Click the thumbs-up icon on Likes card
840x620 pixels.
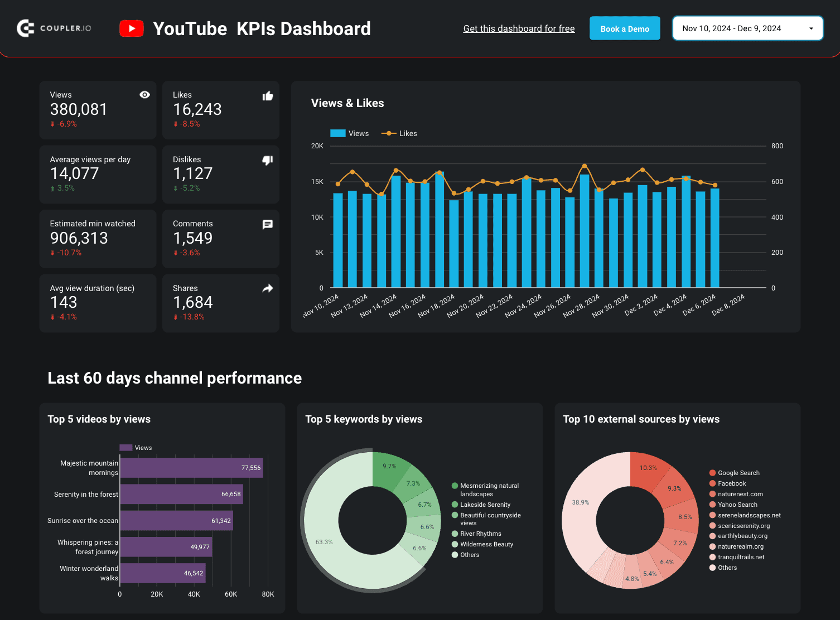pyautogui.click(x=268, y=95)
